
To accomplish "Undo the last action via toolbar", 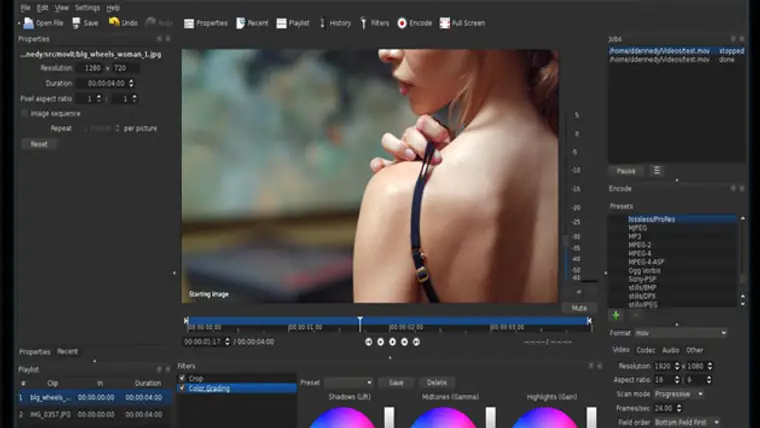I will (114, 22).
